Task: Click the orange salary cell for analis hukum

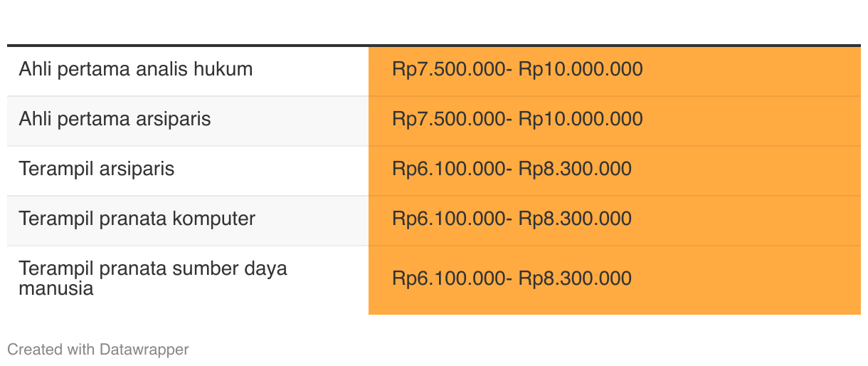Action: (x=615, y=71)
